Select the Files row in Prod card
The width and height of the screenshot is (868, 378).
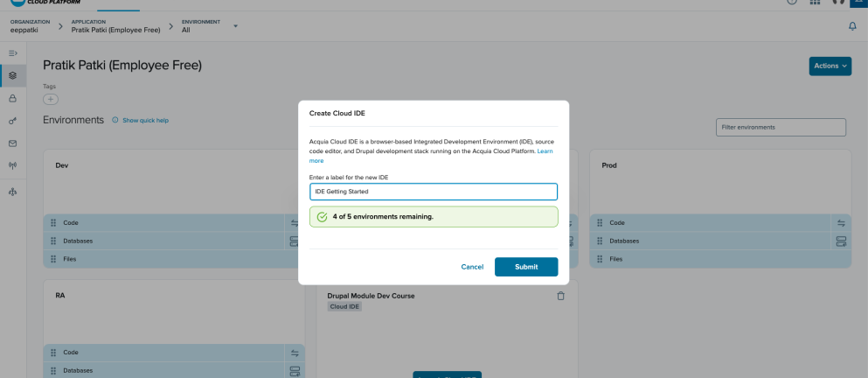720,259
